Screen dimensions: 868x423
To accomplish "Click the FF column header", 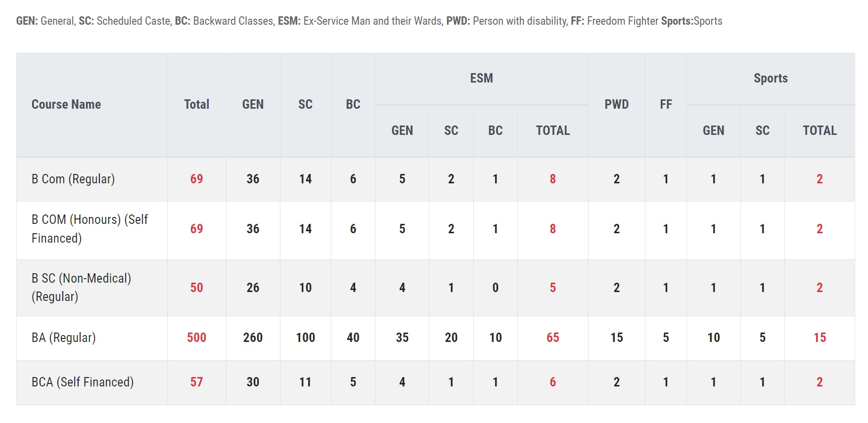I will [666, 104].
